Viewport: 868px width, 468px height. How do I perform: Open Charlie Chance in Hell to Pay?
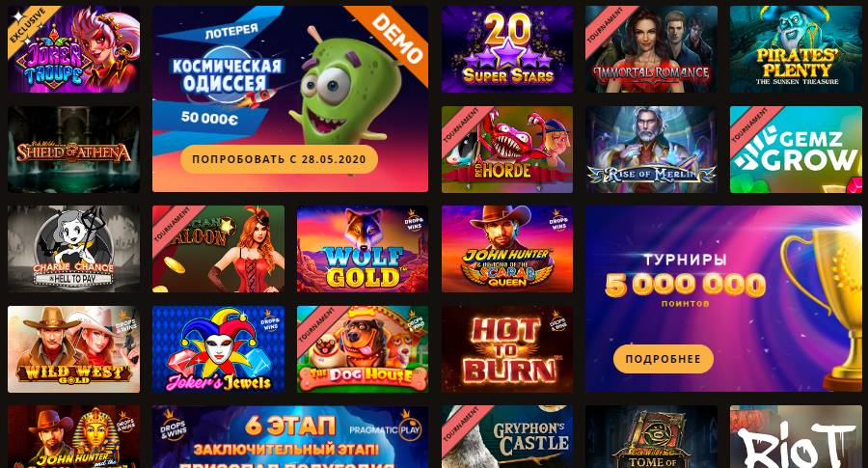click(x=73, y=249)
